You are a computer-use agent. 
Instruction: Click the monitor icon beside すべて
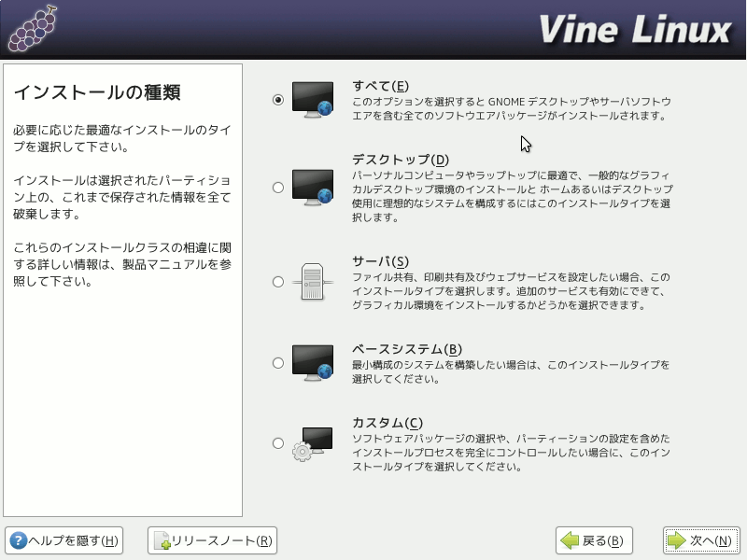(x=313, y=100)
